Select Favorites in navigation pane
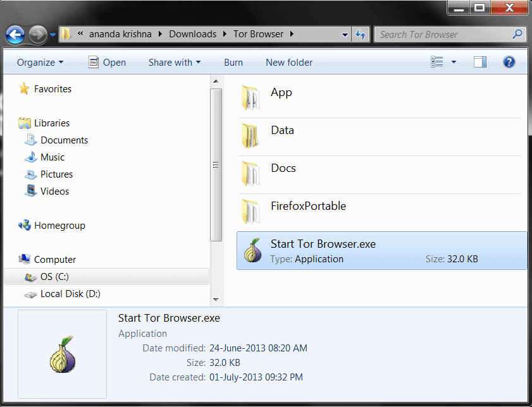The width and height of the screenshot is (532, 407). pos(53,88)
